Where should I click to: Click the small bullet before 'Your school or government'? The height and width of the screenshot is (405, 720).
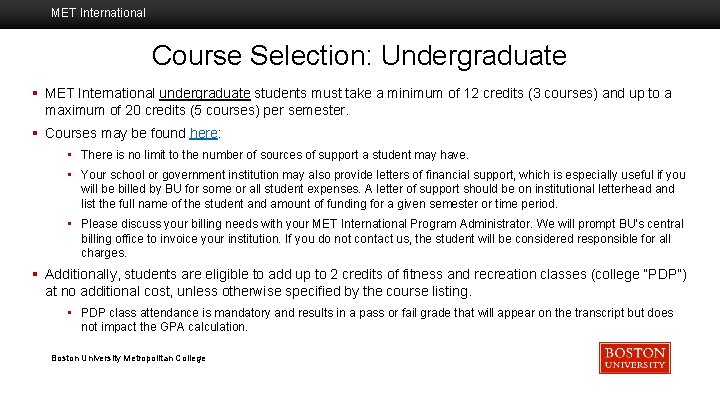(69, 175)
